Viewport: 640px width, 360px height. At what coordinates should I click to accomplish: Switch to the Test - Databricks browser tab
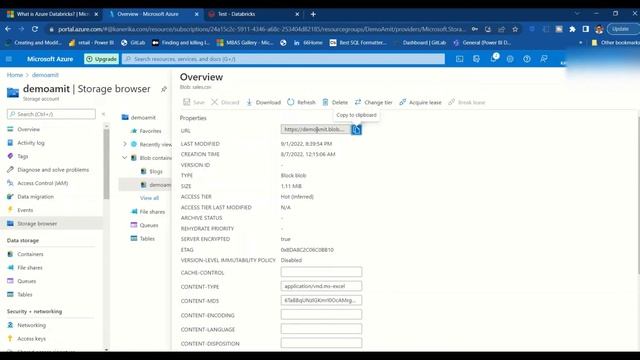[253, 14]
